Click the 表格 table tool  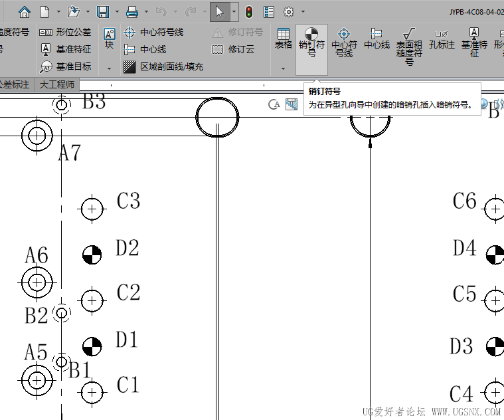click(283, 39)
